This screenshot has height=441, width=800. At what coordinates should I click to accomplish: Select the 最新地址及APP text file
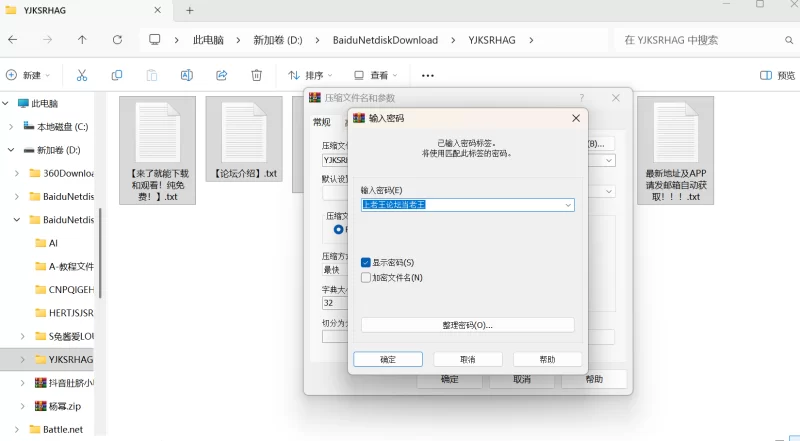click(x=676, y=151)
